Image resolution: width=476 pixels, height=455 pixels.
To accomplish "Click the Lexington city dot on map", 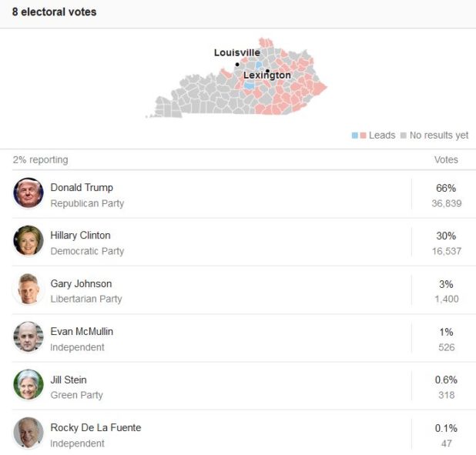I will pos(267,71).
